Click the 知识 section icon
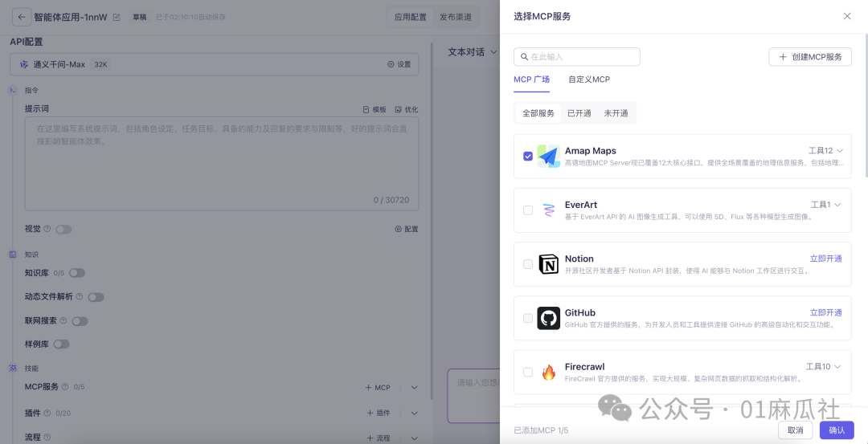This screenshot has width=868, height=444. coord(13,255)
